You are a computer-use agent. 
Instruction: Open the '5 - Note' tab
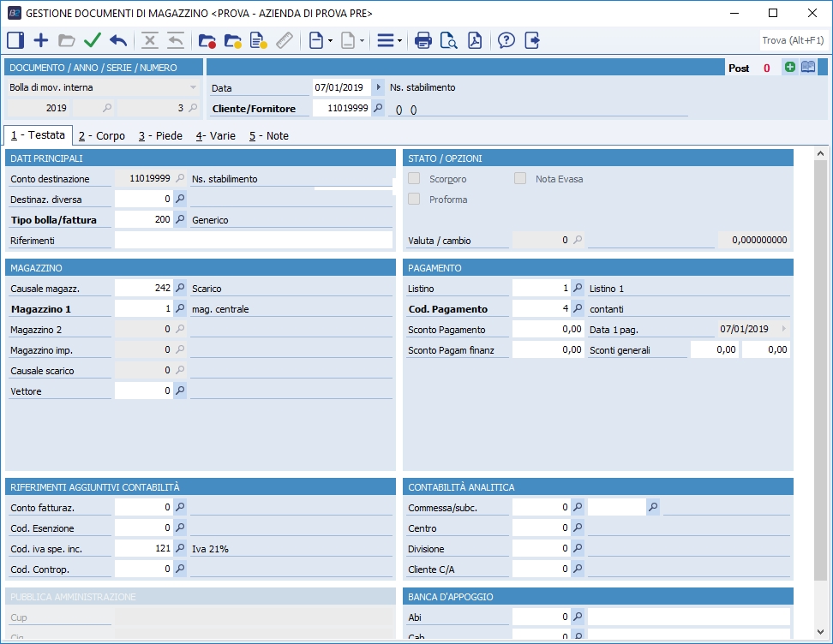pos(268,135)
